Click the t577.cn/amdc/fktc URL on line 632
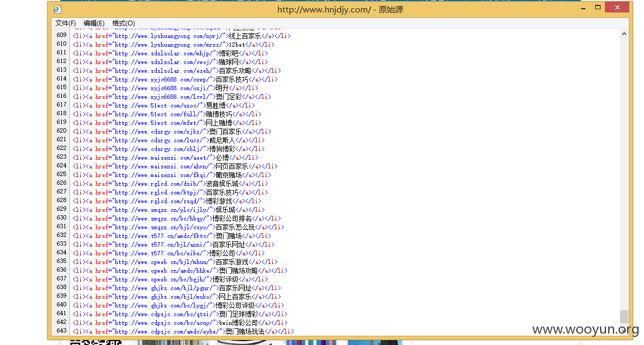This screenshot has height=345, width=644. pos(162,236)
